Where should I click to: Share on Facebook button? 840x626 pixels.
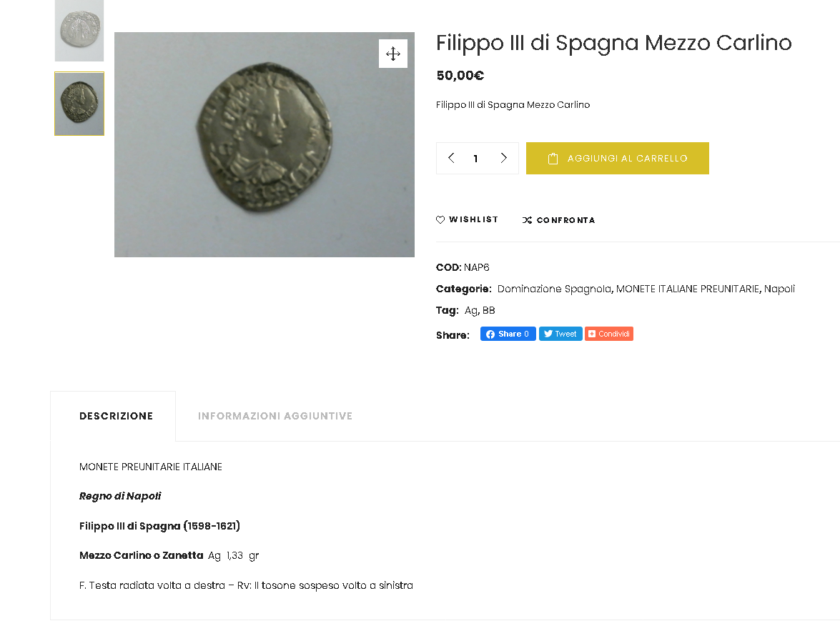click(508, 334)
